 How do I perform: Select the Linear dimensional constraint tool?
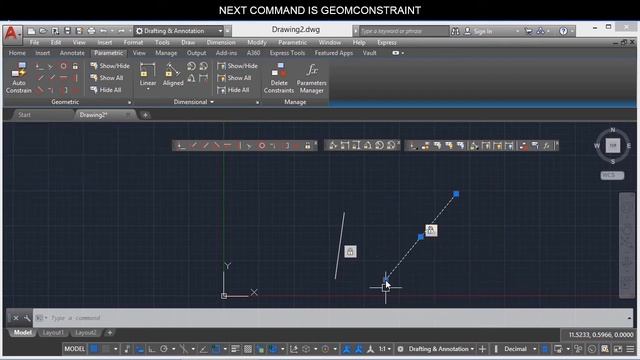148,74
